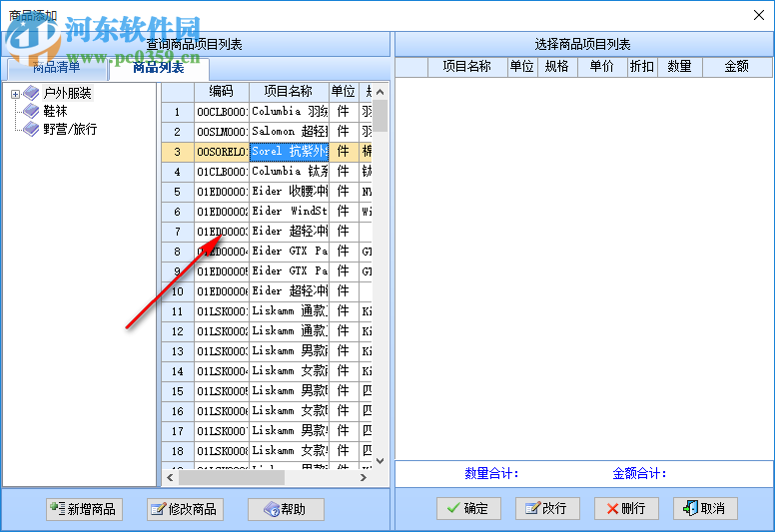This screenshot has width=775, height=532.
Task: Confirm with the 确定 button
Action: point(468,508)
